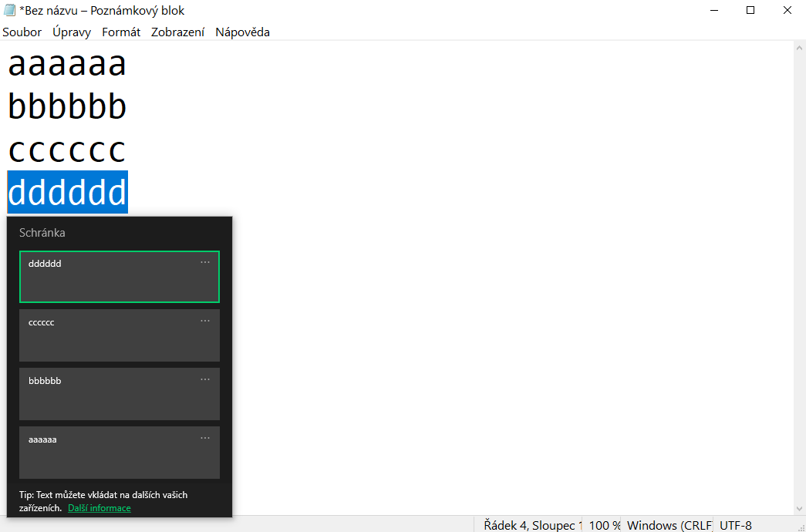Open the Nápověda menu
806x532 pixels.
(x=242, y=32)
